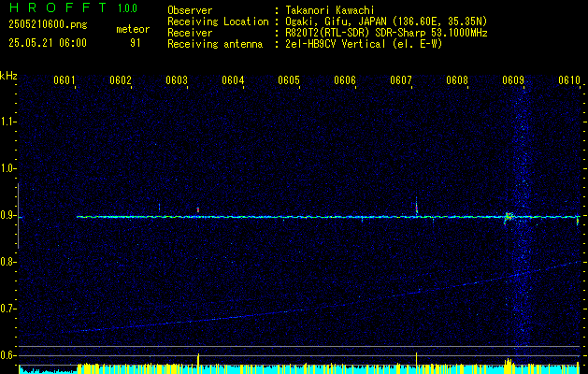Click the 1.1 kHz axis label
The image size is (588, 374).
pyautogui.click(x=7, y=122)
